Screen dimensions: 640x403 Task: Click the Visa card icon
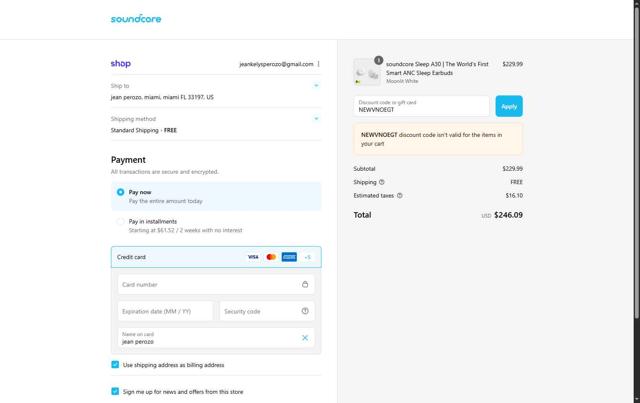(253, 257)
